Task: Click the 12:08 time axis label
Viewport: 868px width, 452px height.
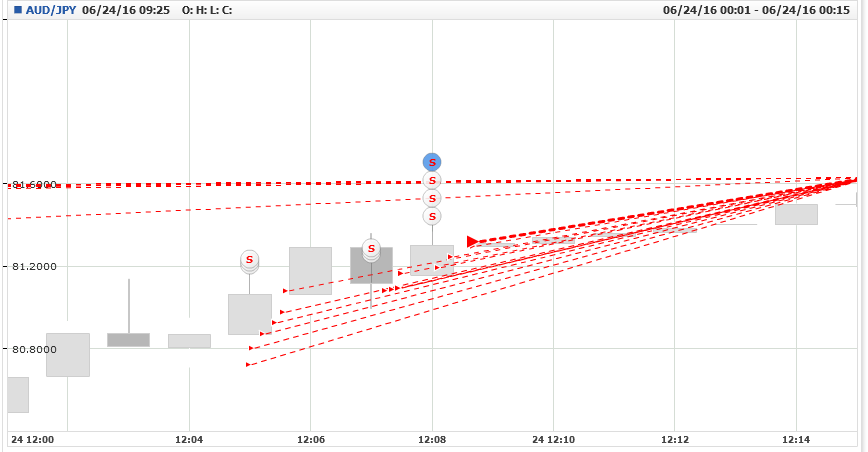Action: click(x=432, y=440)
